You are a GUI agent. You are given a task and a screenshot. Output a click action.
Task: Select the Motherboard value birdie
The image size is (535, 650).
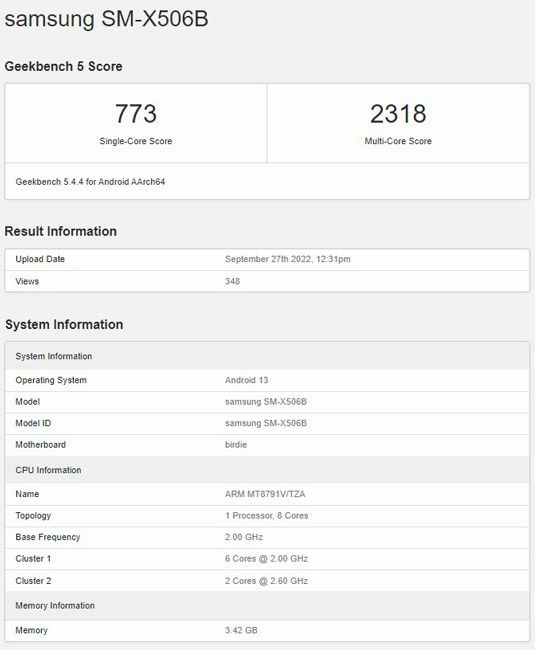[236, 445]
